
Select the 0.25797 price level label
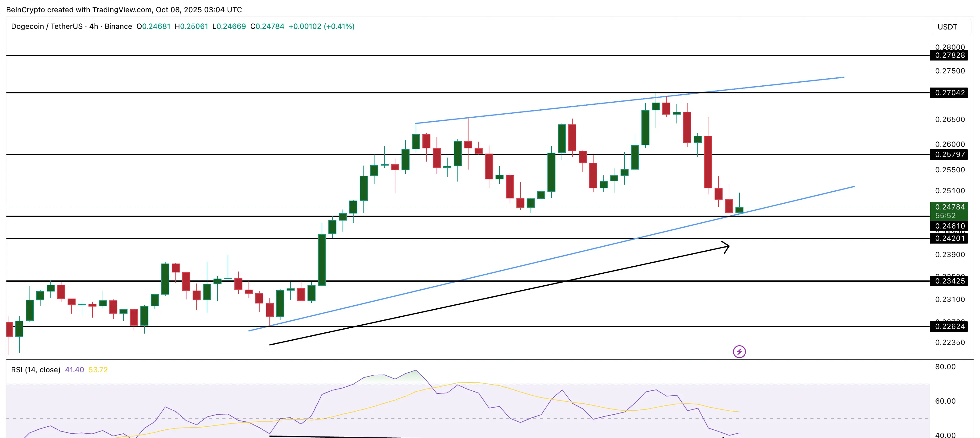pyautogui.click(x=950, y=154)
